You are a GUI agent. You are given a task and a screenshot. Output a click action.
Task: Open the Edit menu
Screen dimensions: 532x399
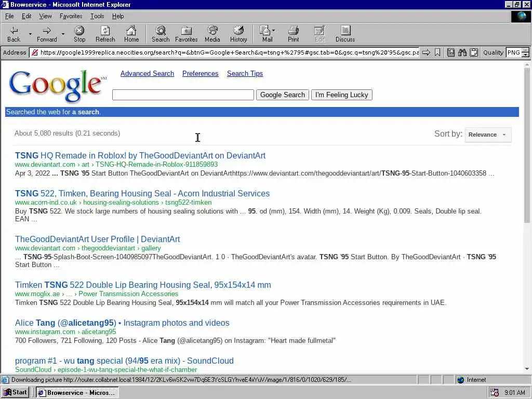coord(26,16)
